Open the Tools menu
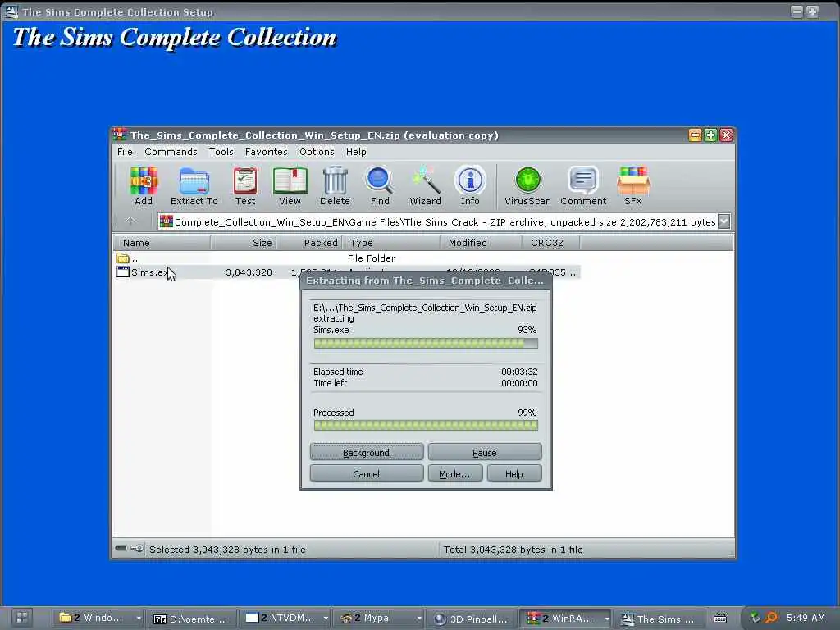 [x=221, y=152]
